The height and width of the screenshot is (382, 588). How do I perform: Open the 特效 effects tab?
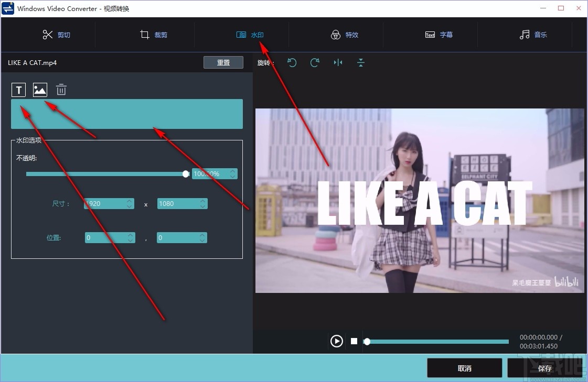point(344,35)
